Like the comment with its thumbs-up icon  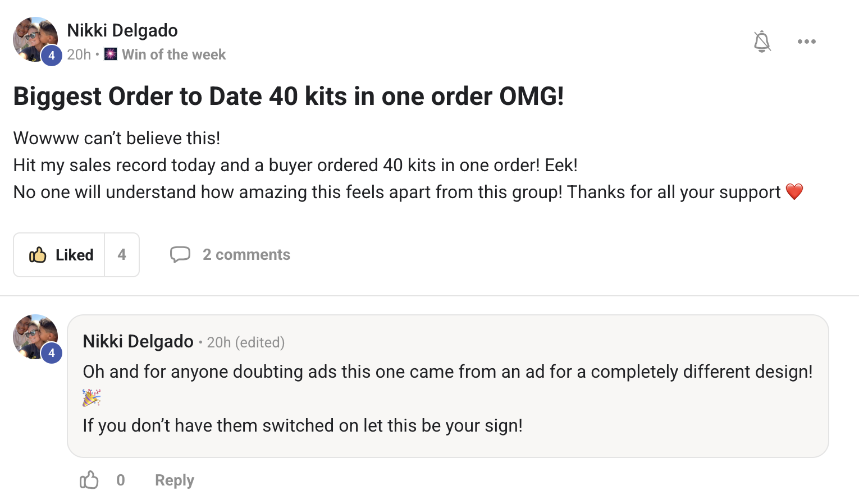click(89, 480)
